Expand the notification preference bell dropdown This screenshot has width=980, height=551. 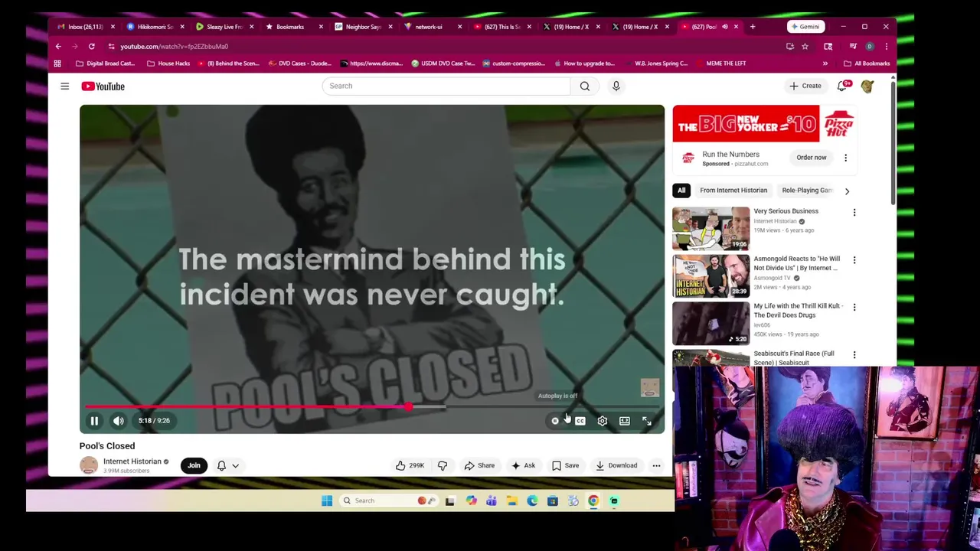click(228, 465)
